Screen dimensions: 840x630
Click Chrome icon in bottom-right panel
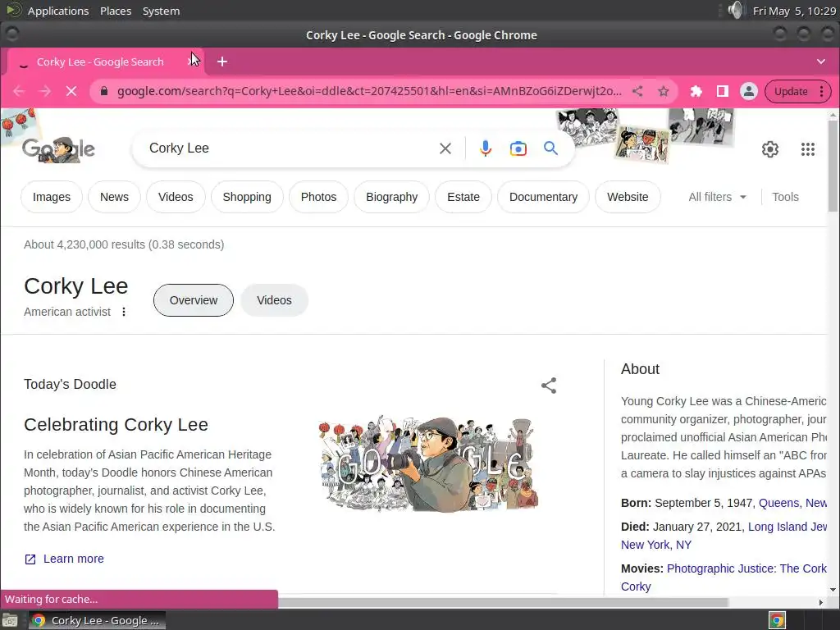(x=777, y=620)
